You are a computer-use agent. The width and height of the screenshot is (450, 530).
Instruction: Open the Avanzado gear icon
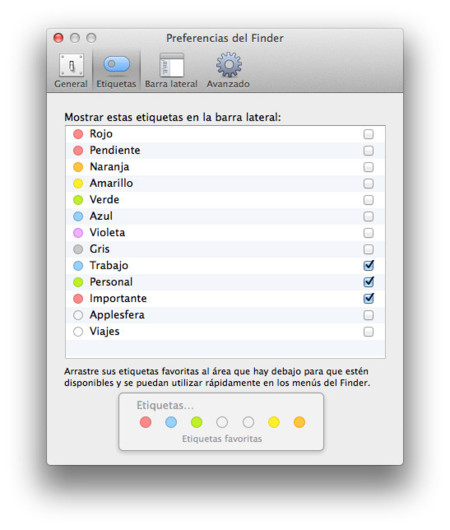[229, 65]
